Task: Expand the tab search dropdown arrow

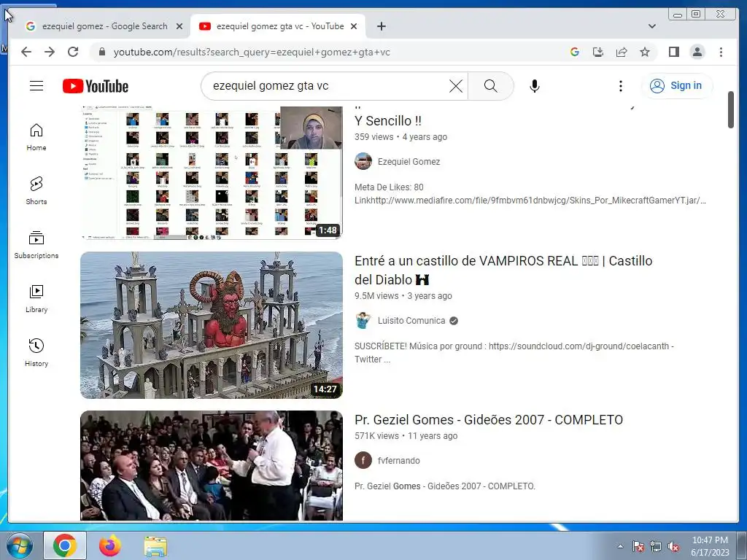Action: pos(651,26)
